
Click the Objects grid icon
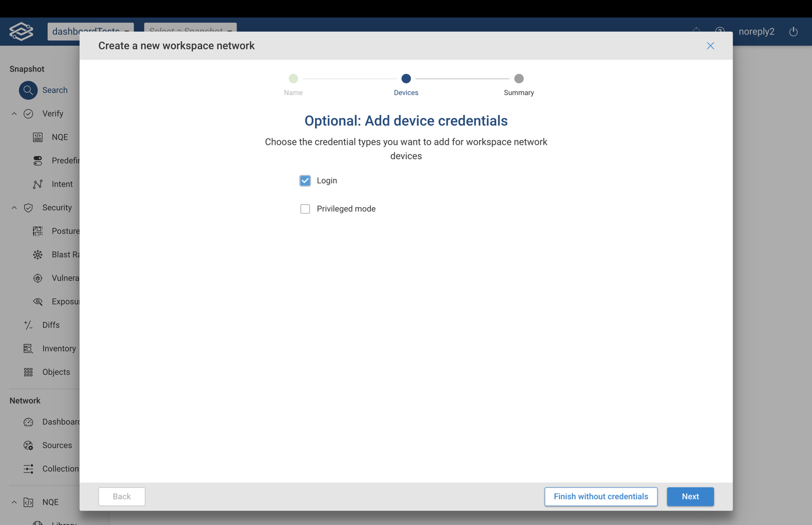28,372
